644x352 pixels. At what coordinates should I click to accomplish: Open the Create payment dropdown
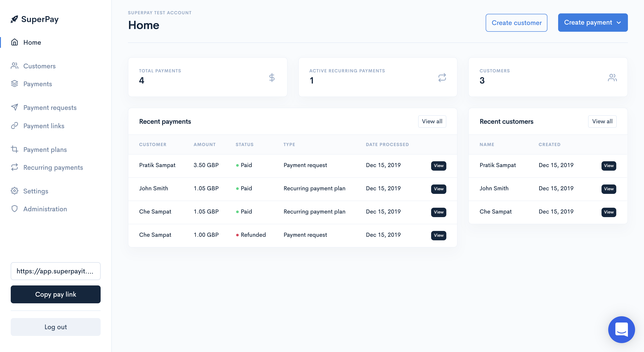pyautogui.click(x=593, y=23)
